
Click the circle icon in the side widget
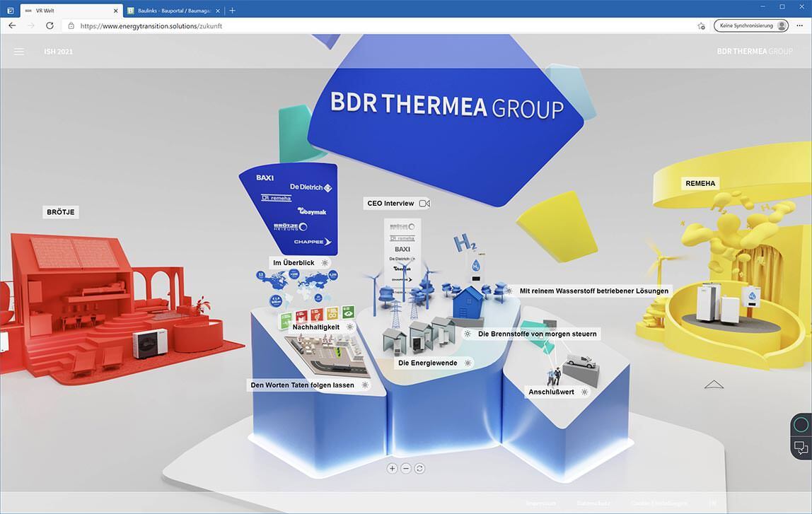point(801,425)
